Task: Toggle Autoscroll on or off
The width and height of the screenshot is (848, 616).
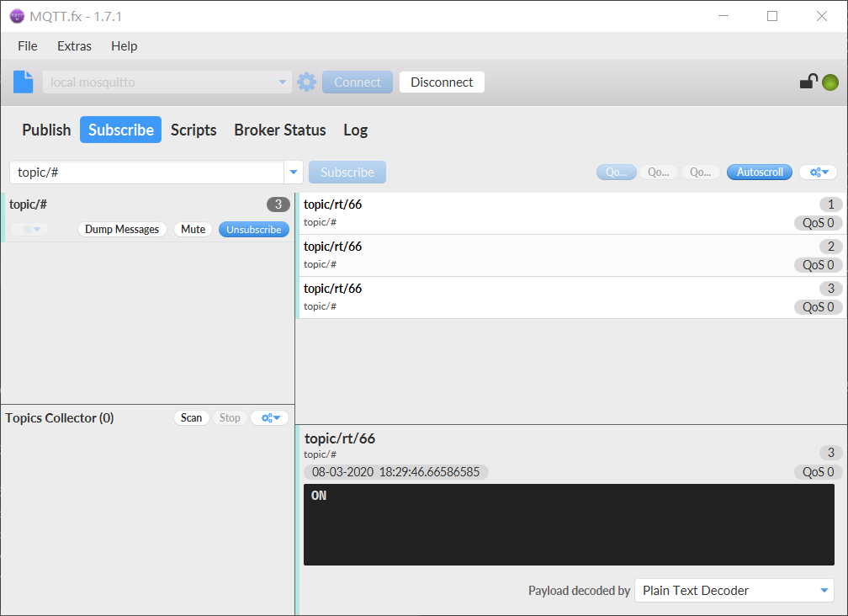Action: (760, 172)
